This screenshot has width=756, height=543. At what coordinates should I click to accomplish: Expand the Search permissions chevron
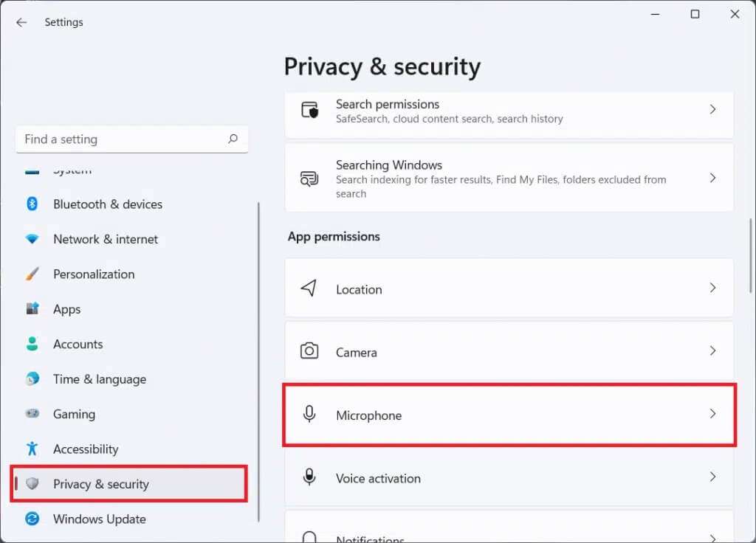712,109
